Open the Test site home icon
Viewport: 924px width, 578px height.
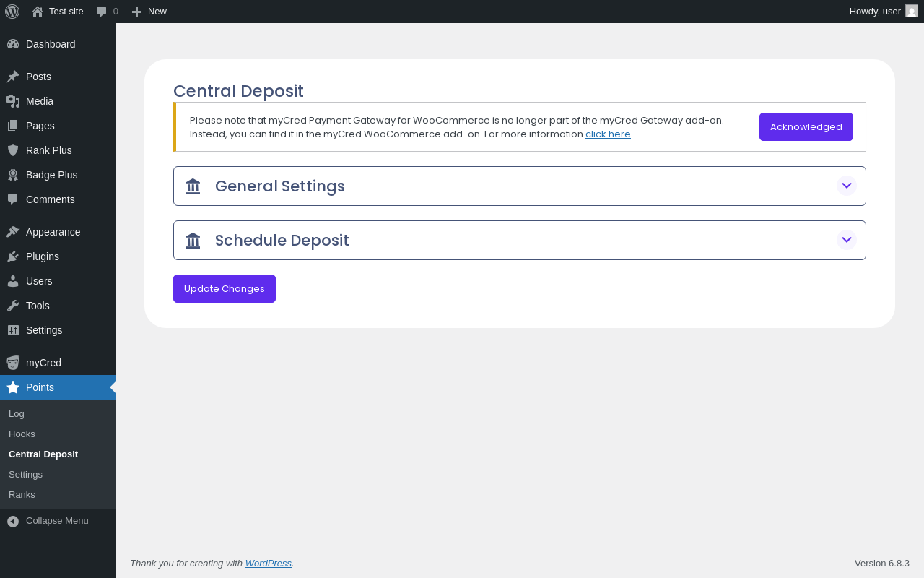pyautogui.click(x=38, y=12)
